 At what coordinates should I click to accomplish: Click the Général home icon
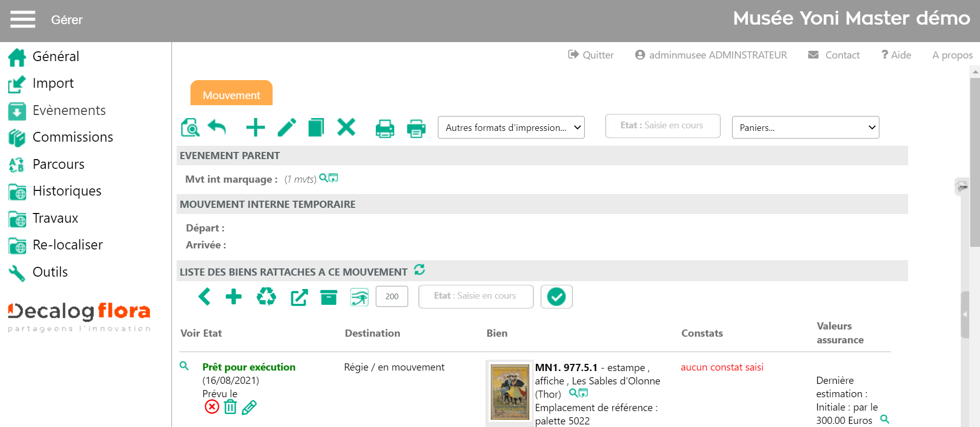point(17,57)
